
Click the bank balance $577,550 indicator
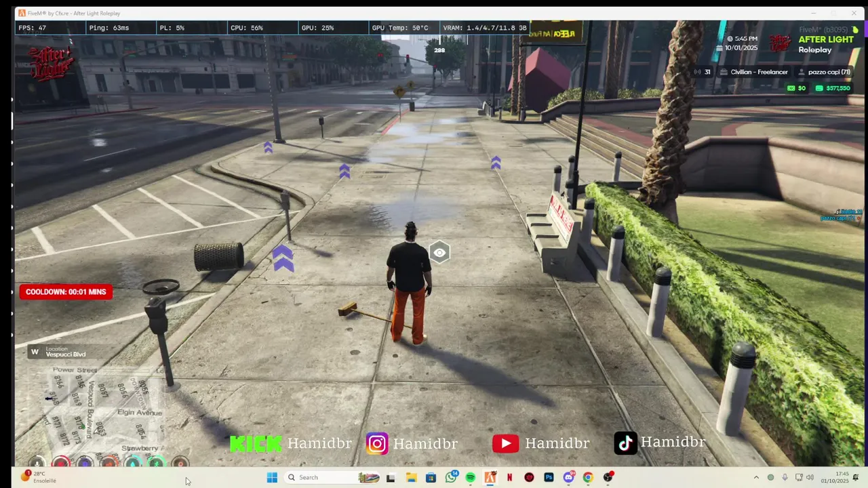[x=833, y=88]
